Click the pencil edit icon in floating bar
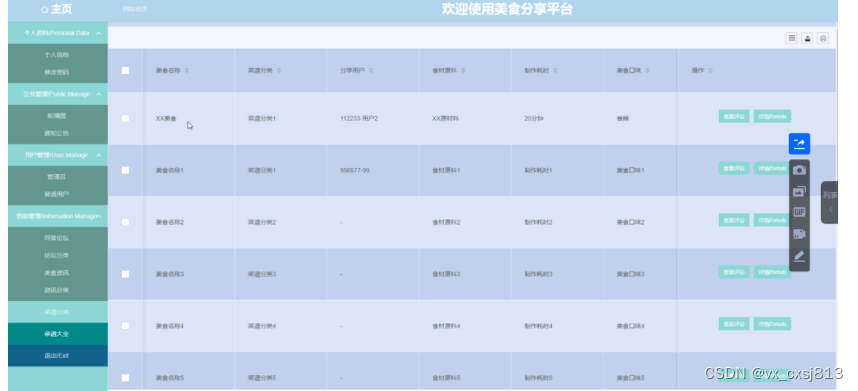The width and height of the screenshot is (858, 391). coord(799,256)
